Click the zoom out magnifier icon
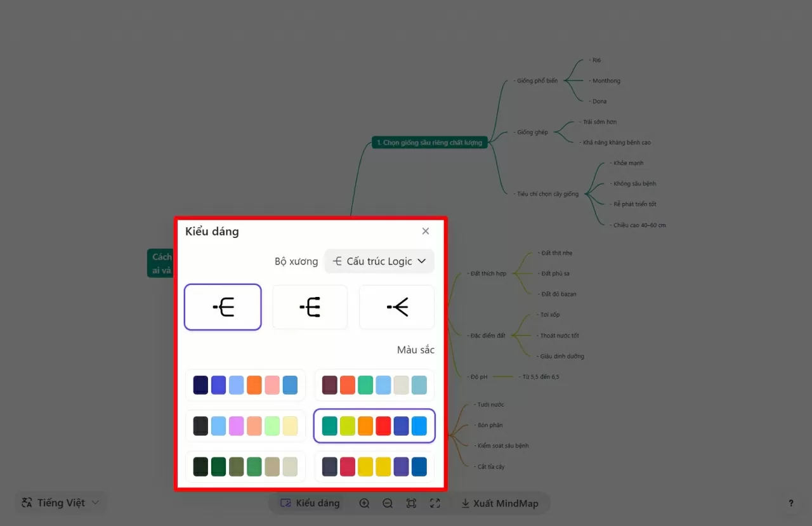The image size is (812, 526). tap(388, 503)
